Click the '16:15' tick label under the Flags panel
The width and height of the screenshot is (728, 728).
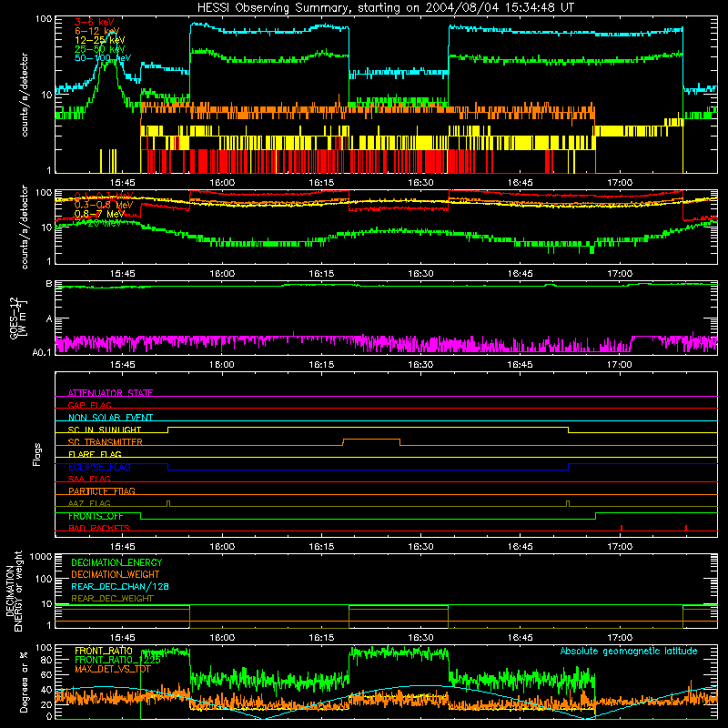321,546
